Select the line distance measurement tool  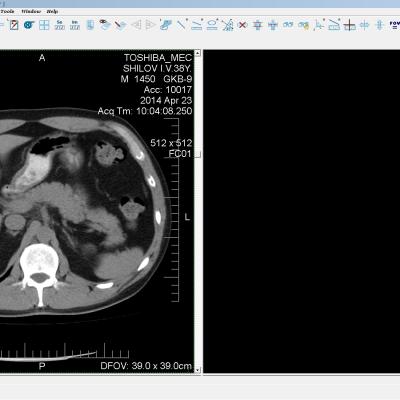click(181, 25)
